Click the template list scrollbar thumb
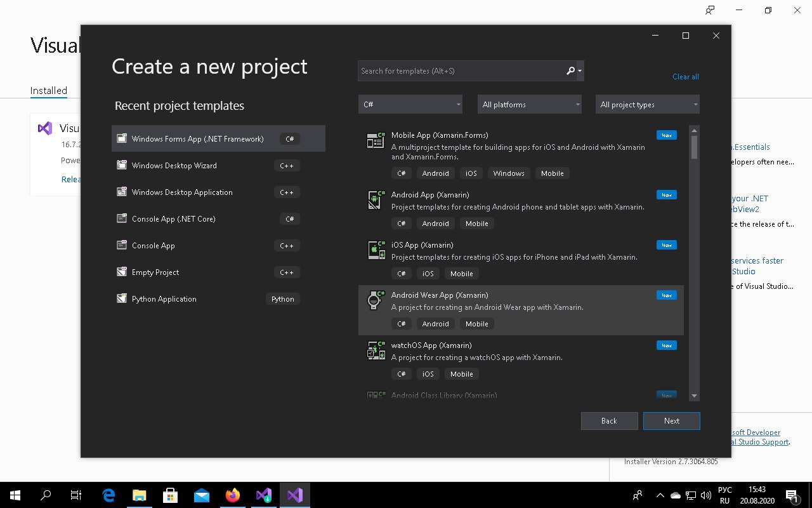 click(694, 147)
